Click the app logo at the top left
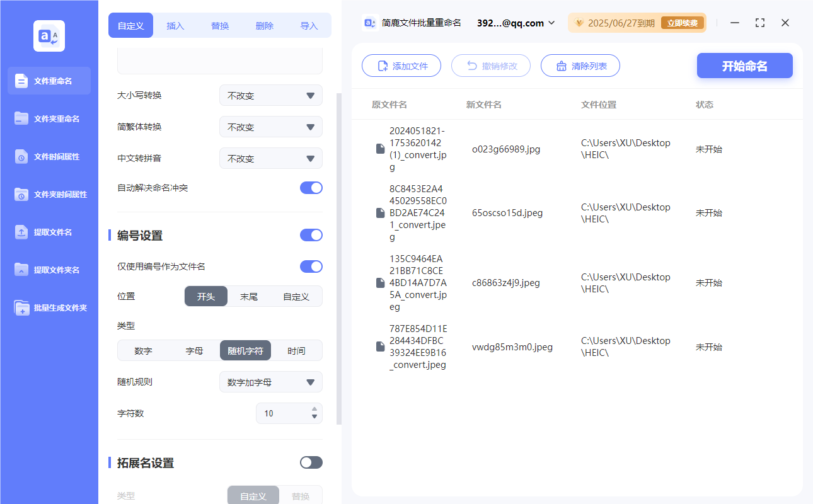 click(49, 35)
